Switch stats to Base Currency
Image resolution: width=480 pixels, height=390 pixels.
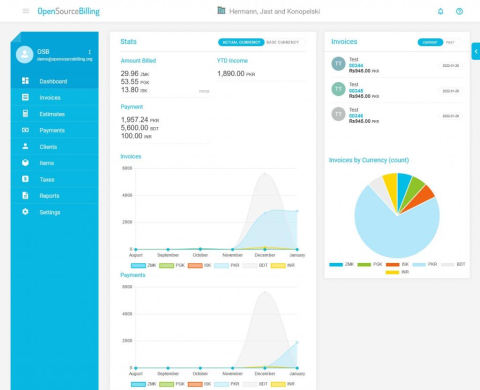point(283,42)
